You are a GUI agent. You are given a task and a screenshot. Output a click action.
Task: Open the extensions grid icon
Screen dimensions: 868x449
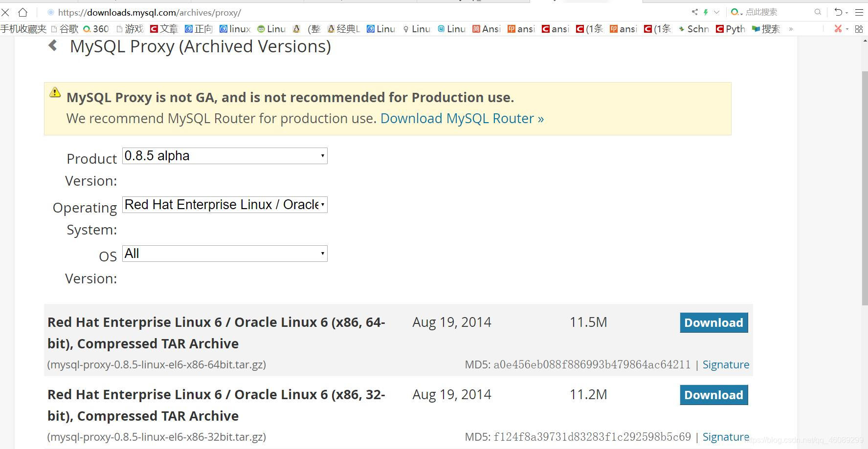859,29
